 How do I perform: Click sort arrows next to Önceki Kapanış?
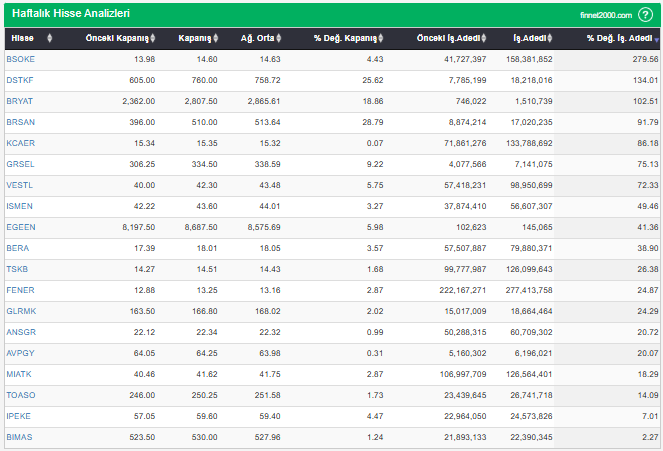pyautogui.click(x=154, y=39)
